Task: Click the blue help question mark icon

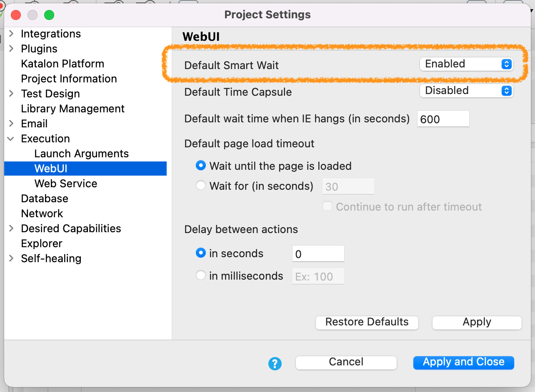Action: point(275,364)
